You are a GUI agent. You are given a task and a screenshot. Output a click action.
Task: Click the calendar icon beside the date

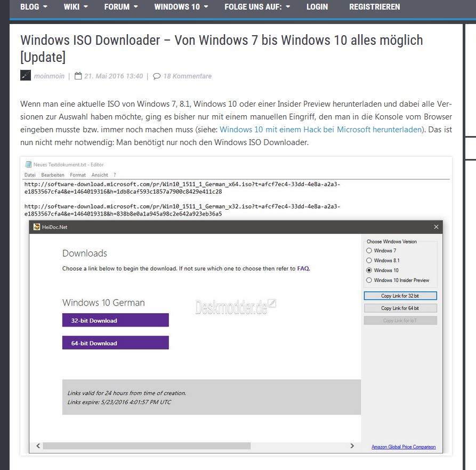[x=78, y=76]
